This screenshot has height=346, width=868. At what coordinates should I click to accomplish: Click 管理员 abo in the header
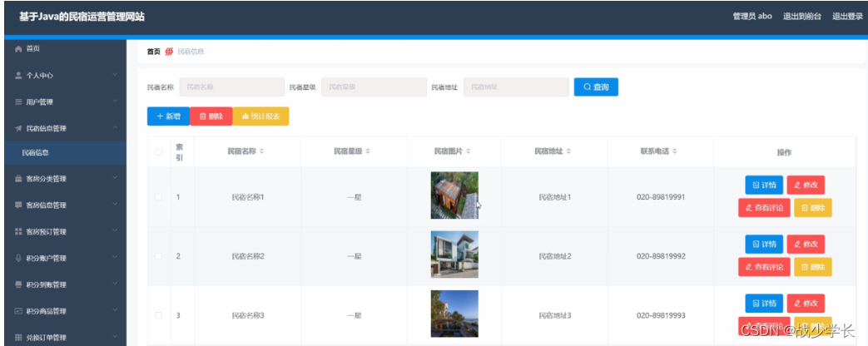[x=752, y=17]
